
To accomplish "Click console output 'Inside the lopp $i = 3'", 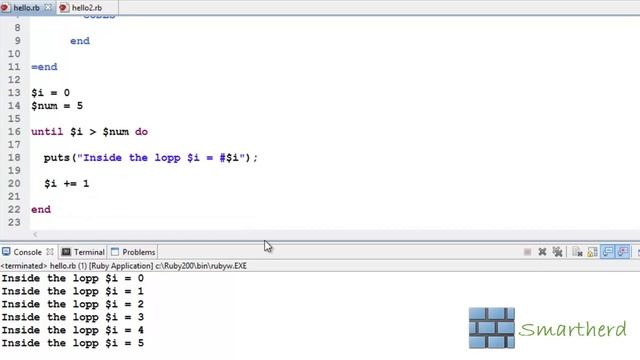I will (x=73, y=317).
